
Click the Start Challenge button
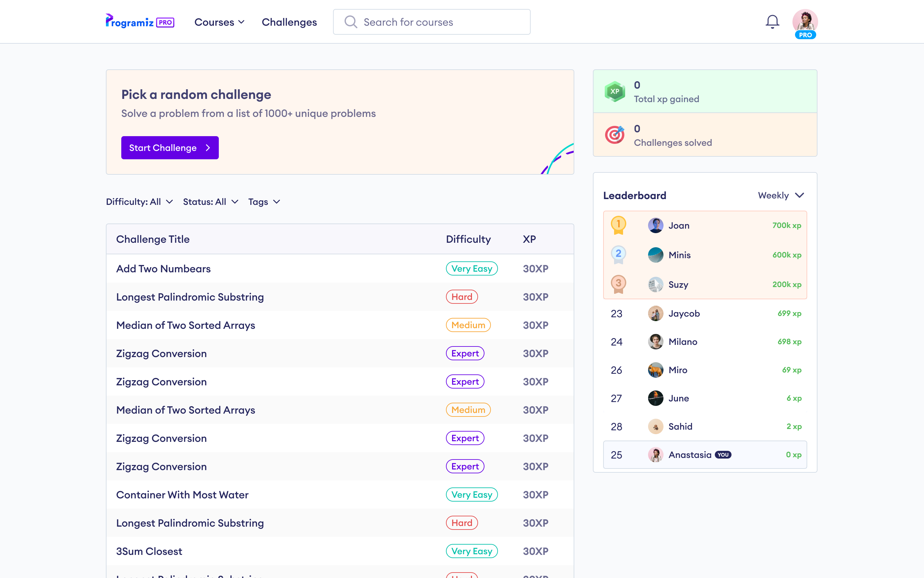[x=170, y=148]
